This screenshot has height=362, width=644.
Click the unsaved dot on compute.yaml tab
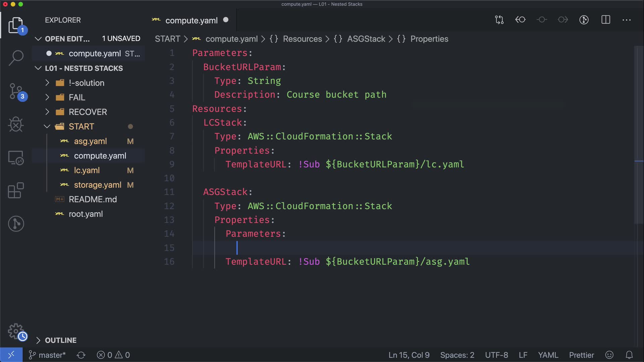click(x=226, y=20)
